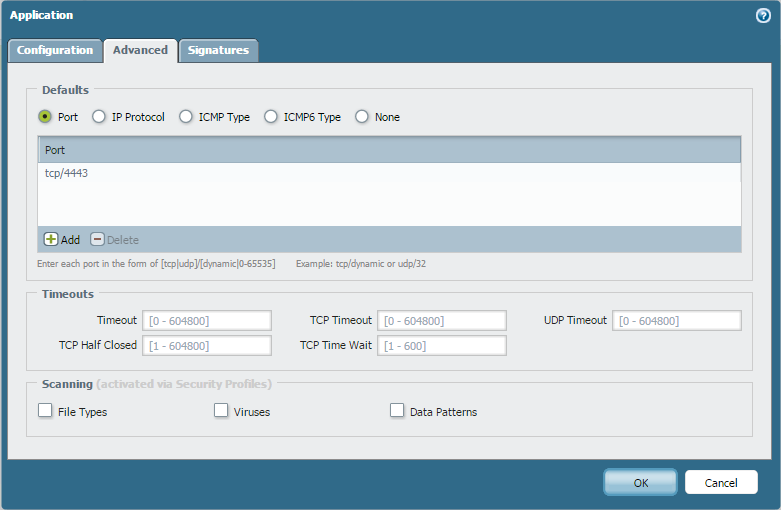
Task: Switch to the Configuration tab
Action: pyautogui.click(x=55, y=51)
